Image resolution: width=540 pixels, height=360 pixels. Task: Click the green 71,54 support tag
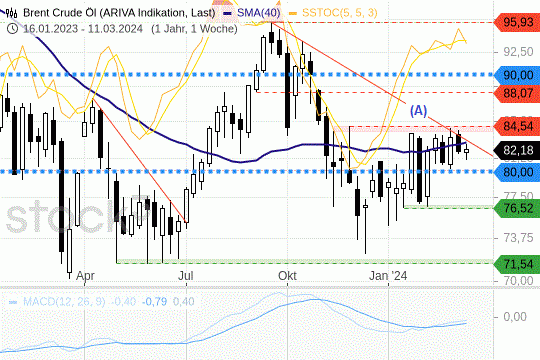(x=517, y=264)
